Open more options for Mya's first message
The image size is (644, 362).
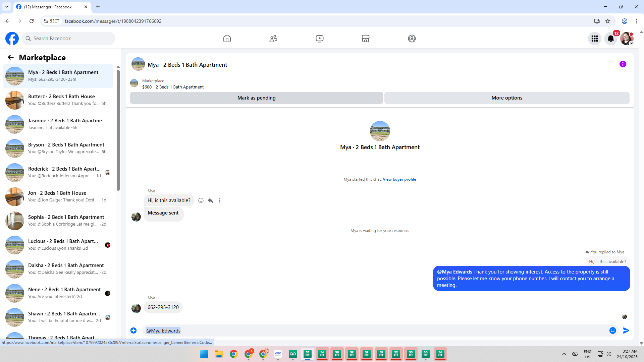tap(220, 200)
